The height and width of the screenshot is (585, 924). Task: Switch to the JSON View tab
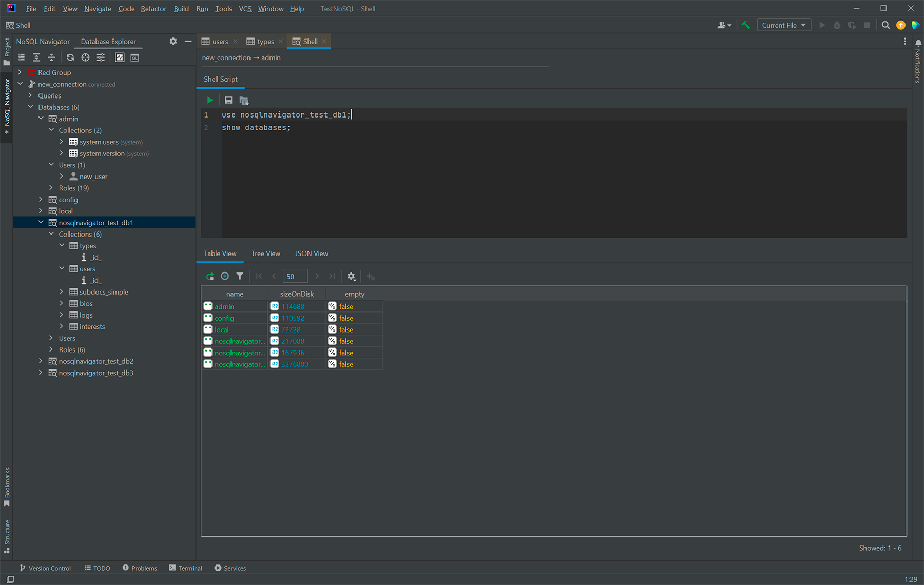tap(311, 254)
